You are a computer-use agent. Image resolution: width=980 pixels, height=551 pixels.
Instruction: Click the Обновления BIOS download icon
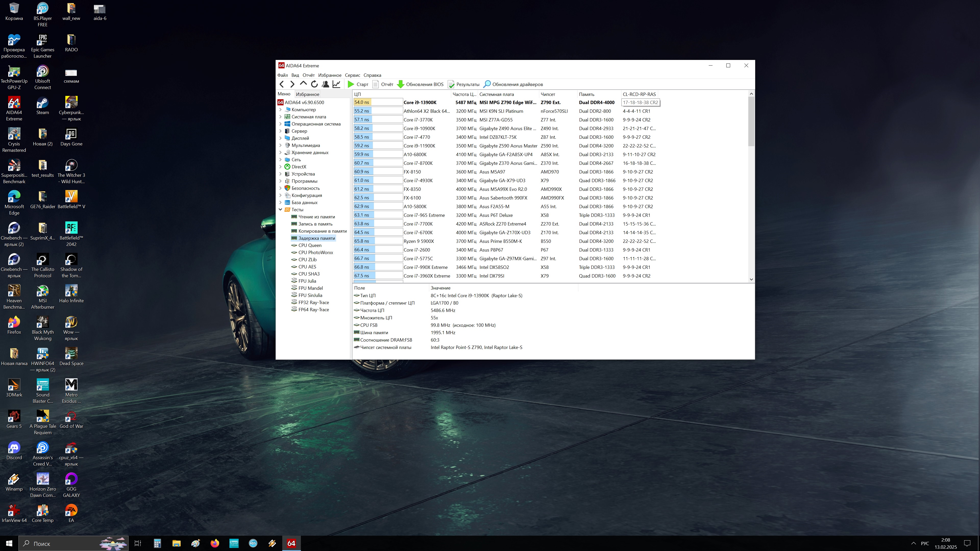click(401, 84)
